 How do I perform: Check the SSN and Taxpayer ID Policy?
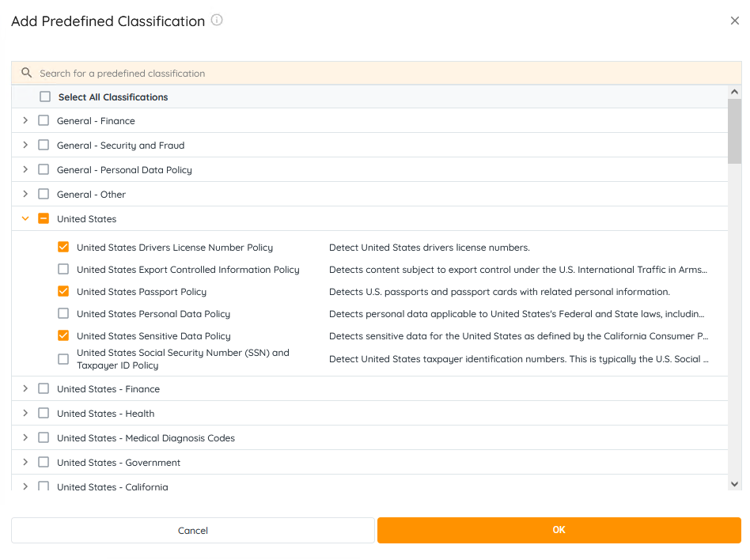(x=63, y=359)
